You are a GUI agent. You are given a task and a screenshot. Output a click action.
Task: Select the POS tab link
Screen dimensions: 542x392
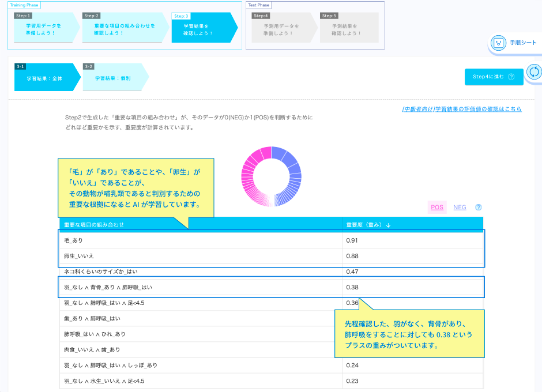tap(437, 208)
